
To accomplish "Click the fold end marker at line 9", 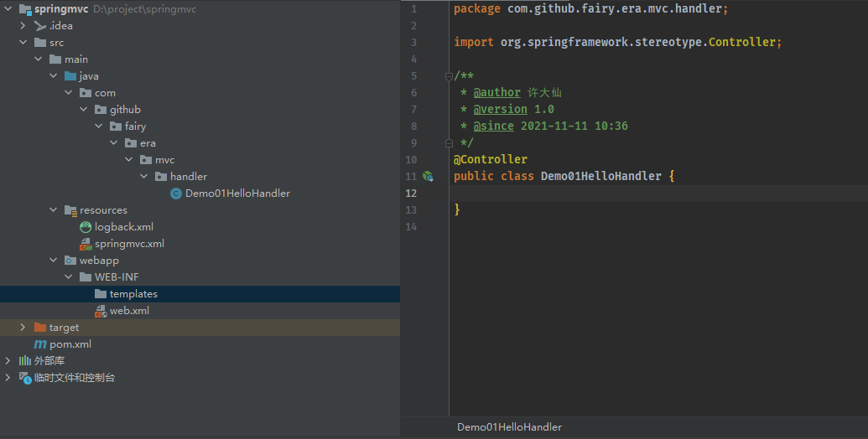I will click(449, 143).
